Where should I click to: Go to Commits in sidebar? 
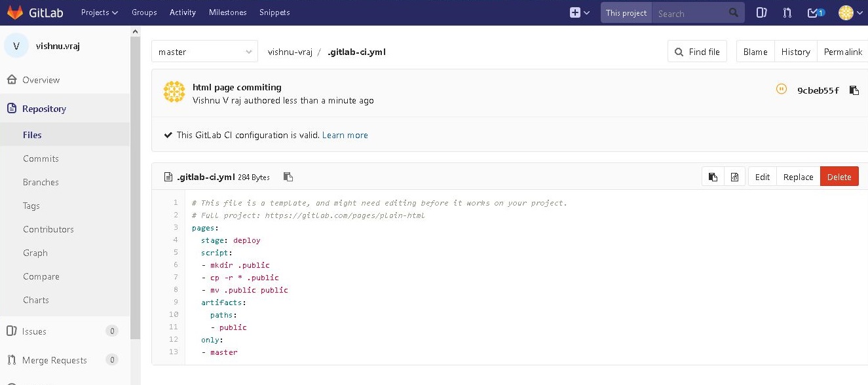[41, 158]
